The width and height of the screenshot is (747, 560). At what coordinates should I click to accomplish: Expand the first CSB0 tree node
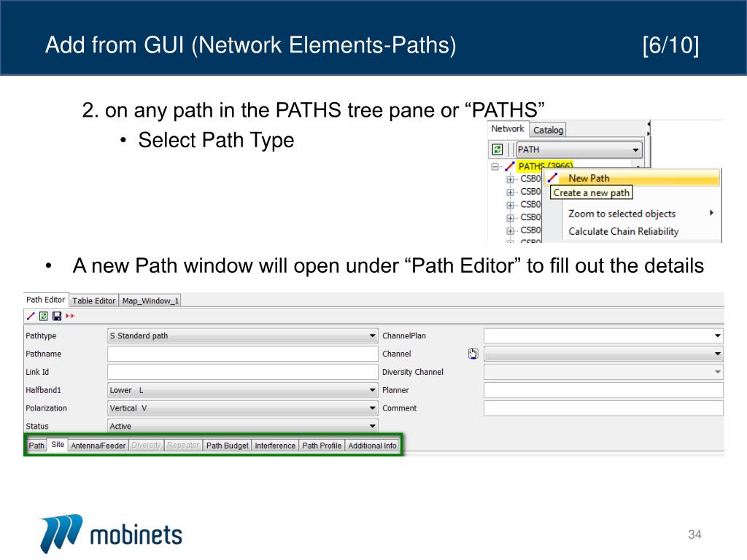(510, 179)
